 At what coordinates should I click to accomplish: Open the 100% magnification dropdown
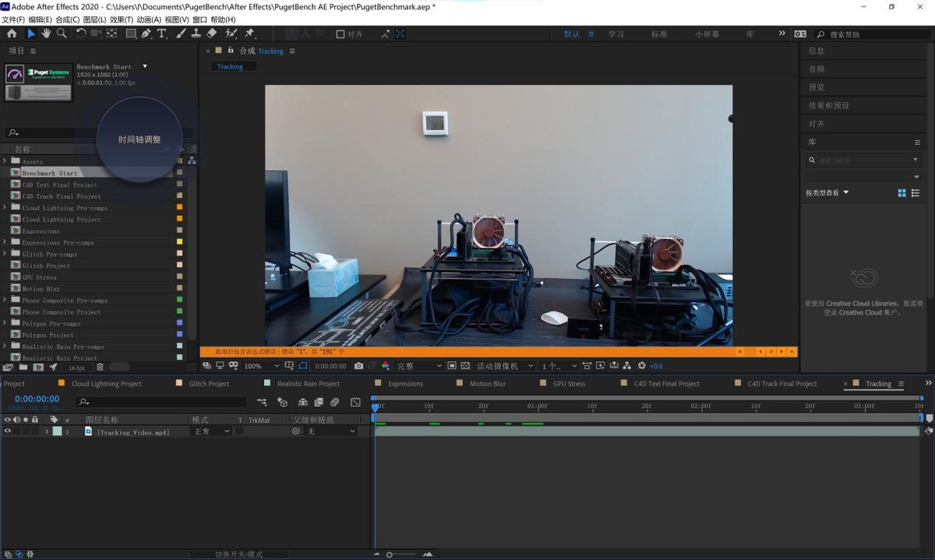coord(261,366)
